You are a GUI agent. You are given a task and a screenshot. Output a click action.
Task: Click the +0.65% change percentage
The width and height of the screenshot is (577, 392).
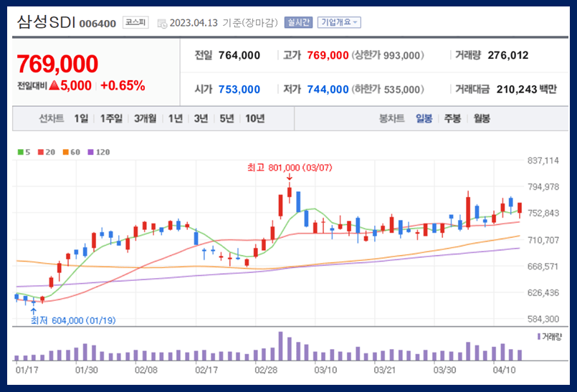(x=123, y=86)
